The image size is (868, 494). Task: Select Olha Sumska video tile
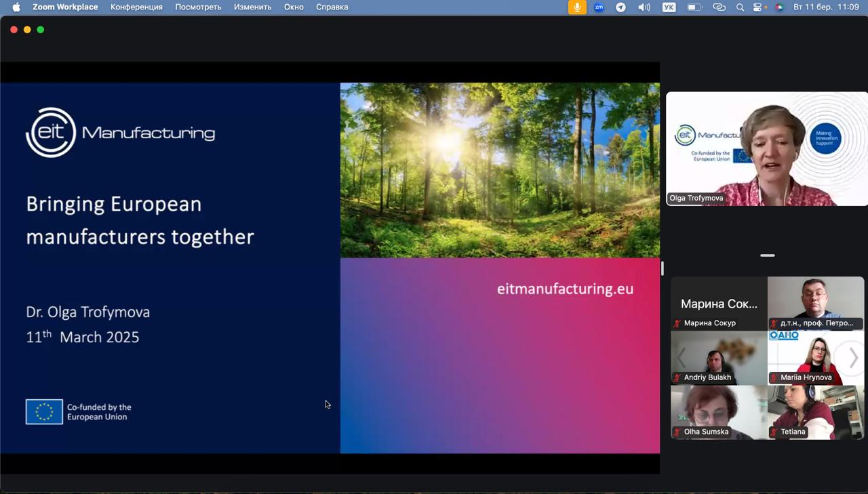(719, 413)
